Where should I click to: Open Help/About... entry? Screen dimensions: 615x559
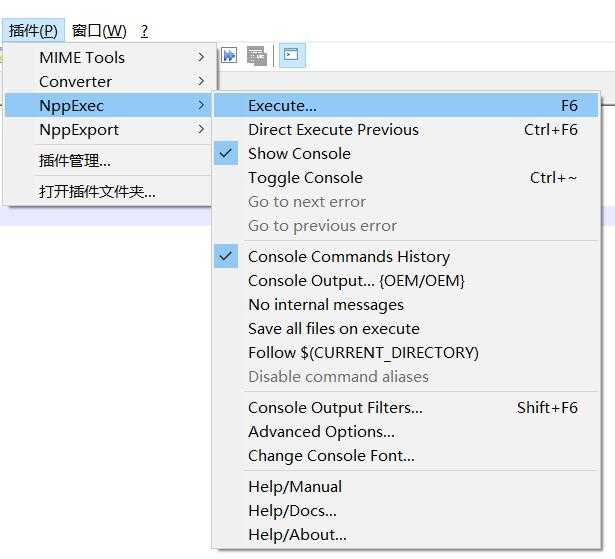pyautogui.click(x=406, y=535)
